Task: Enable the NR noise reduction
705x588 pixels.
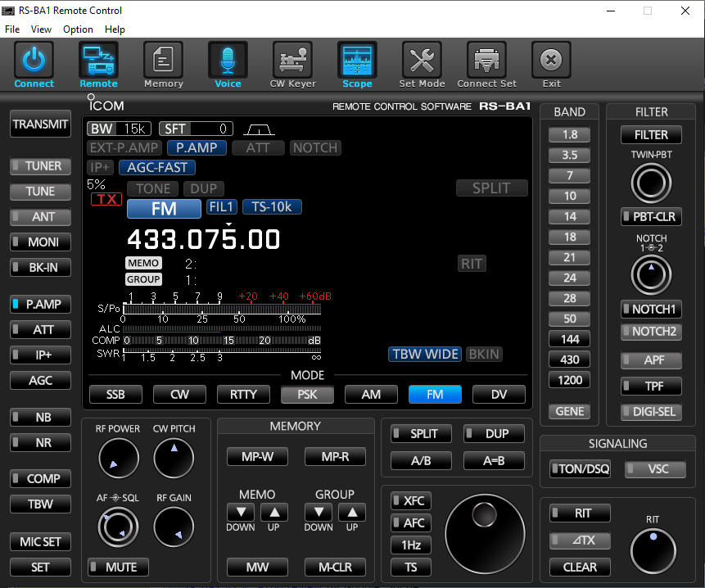Action: (x=40, y=443)
